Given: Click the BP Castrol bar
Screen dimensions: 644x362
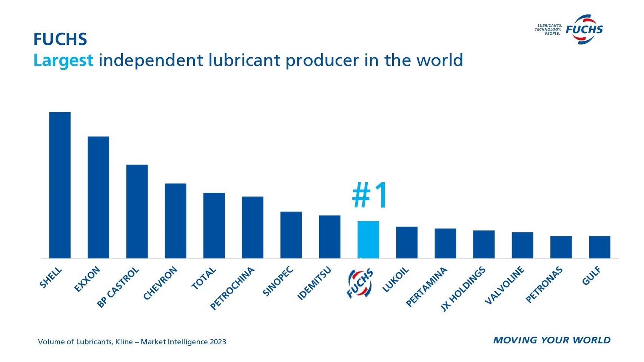Looking at the screenshot, I should [137, 211].
